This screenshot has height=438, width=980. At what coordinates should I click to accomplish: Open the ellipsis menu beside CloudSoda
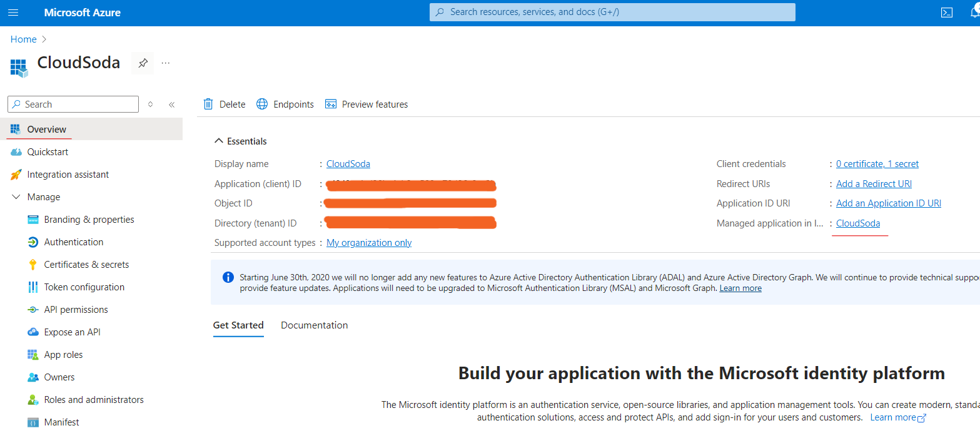pos(166,63)
